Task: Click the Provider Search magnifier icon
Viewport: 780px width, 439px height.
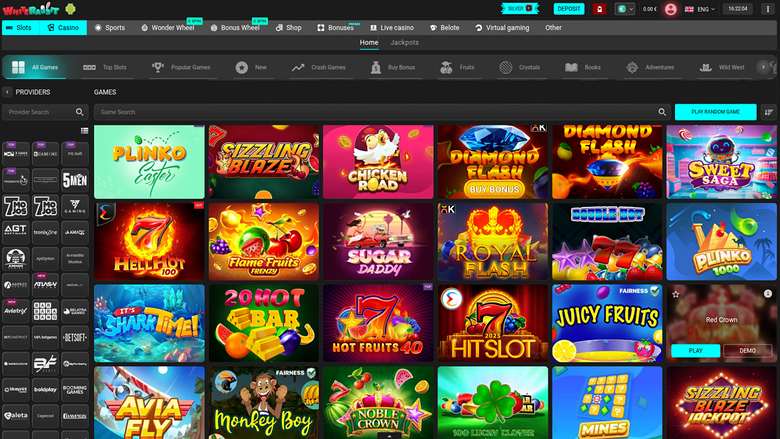Action: pos(81,112)
